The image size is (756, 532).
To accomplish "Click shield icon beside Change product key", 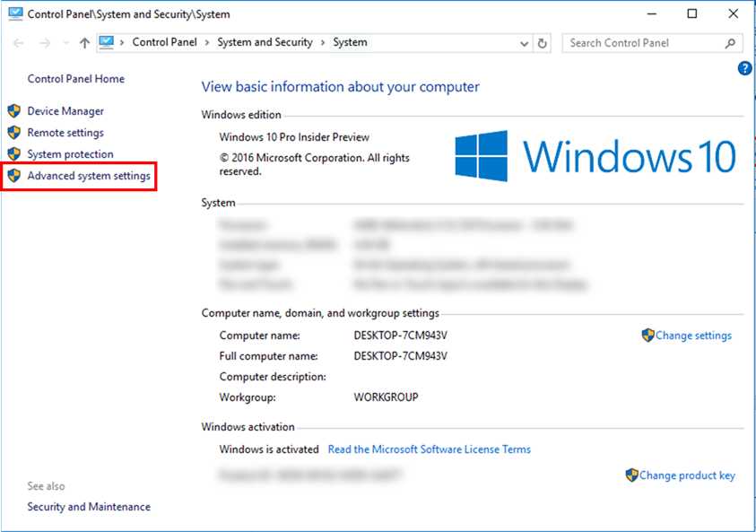I will tap(631, 475).
